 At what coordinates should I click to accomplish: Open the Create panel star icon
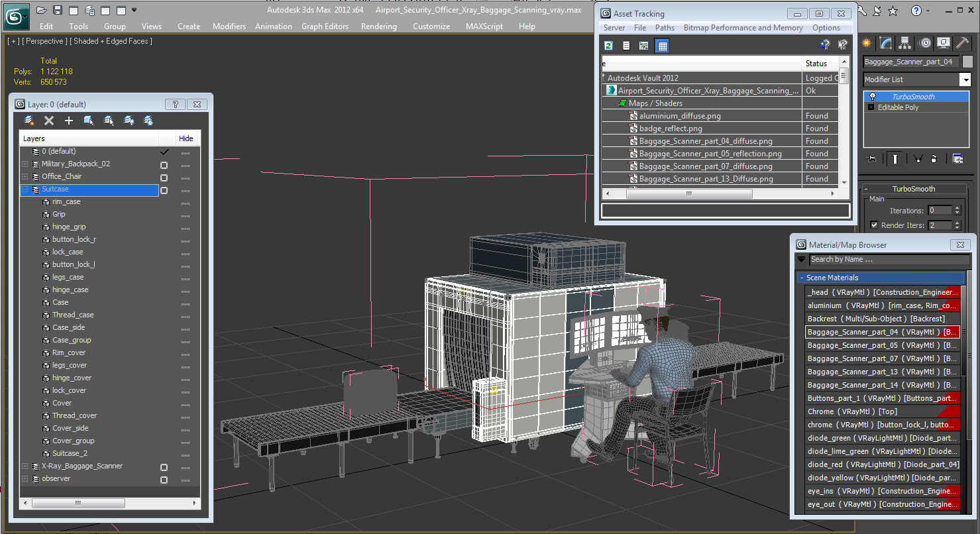[x=867, y=44]
